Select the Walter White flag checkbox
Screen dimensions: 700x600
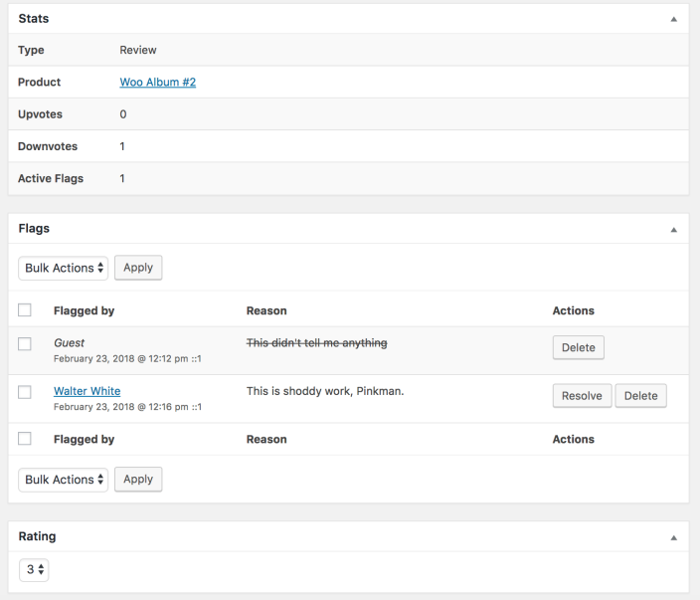pyautogui.click(x=25, y=392)
